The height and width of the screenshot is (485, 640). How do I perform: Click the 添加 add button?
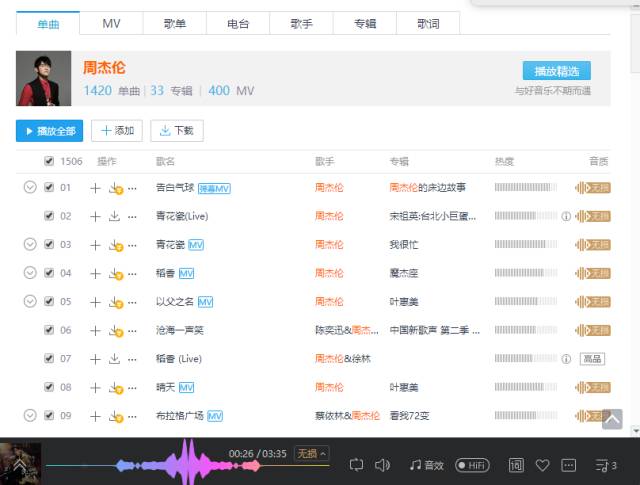[x=117, y=131]
